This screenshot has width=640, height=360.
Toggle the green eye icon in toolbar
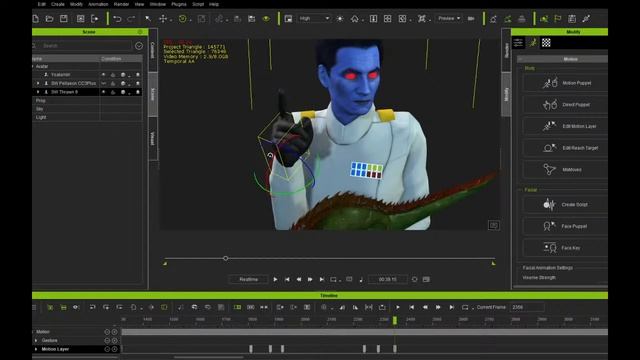pos(266,19)
